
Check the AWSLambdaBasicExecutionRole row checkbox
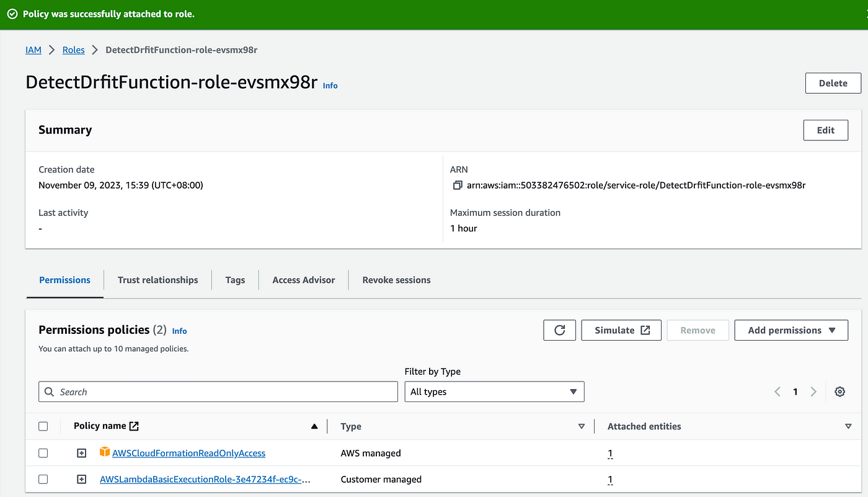click(43, 479)
